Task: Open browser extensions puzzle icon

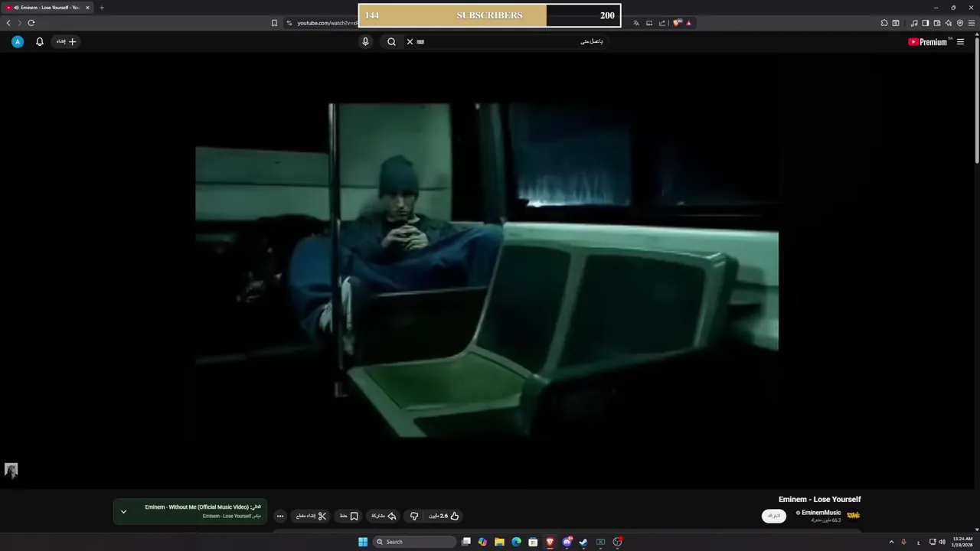Action: (x=884, y=23)
